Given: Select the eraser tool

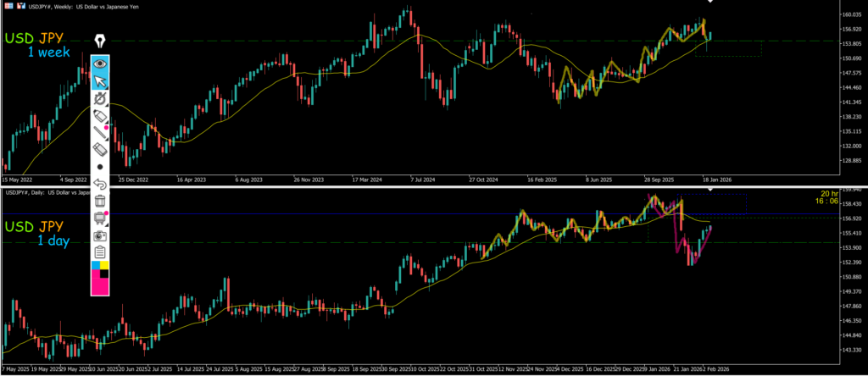Looking at the screenshot, I should tap(101, 149).
